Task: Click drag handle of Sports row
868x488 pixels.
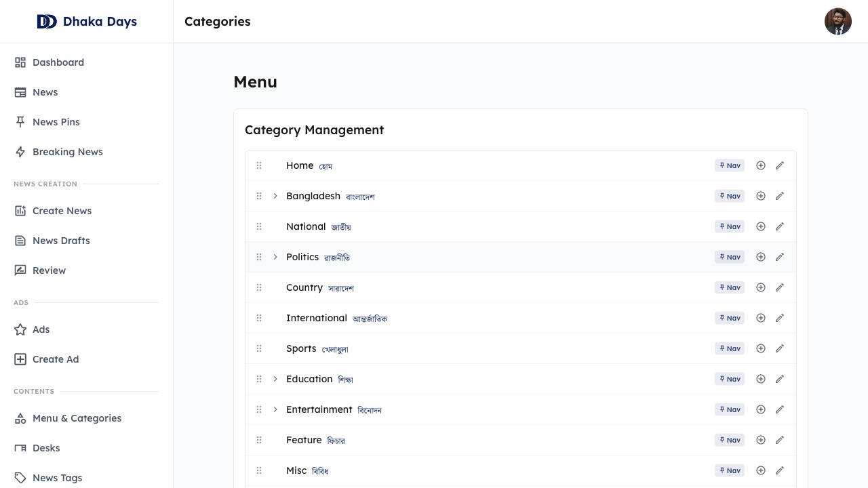Action: (259, 348)
